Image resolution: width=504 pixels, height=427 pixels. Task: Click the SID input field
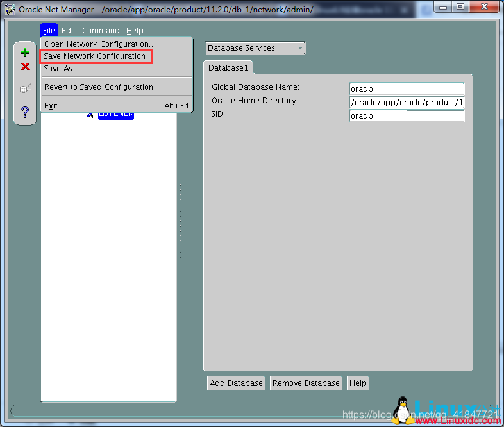[x=407, y=115]
